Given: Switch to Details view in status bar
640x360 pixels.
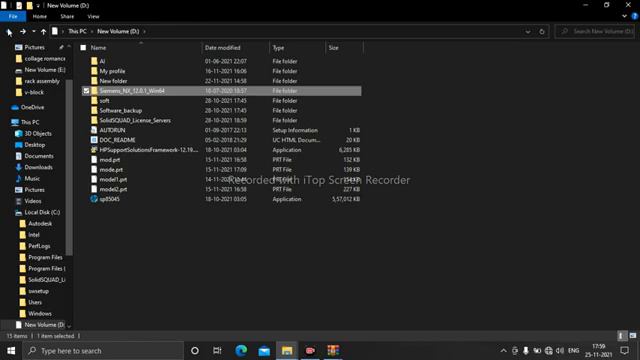Looking at the screenshot, I should (x=621, y=336).
